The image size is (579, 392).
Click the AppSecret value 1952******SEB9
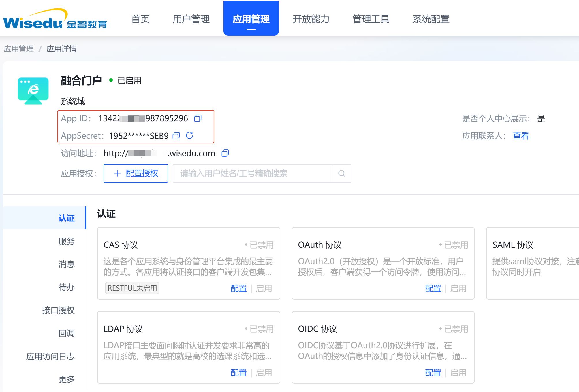click(139, 136)
